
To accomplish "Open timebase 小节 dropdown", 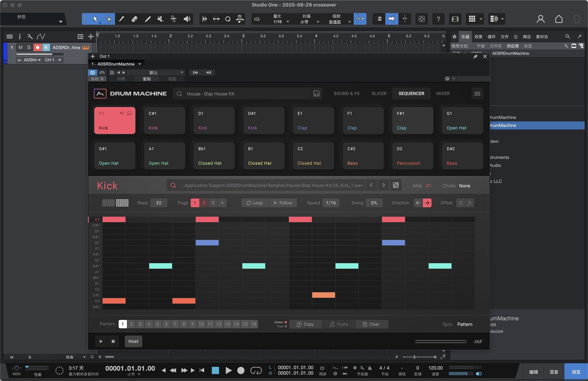I will [309, 22].
